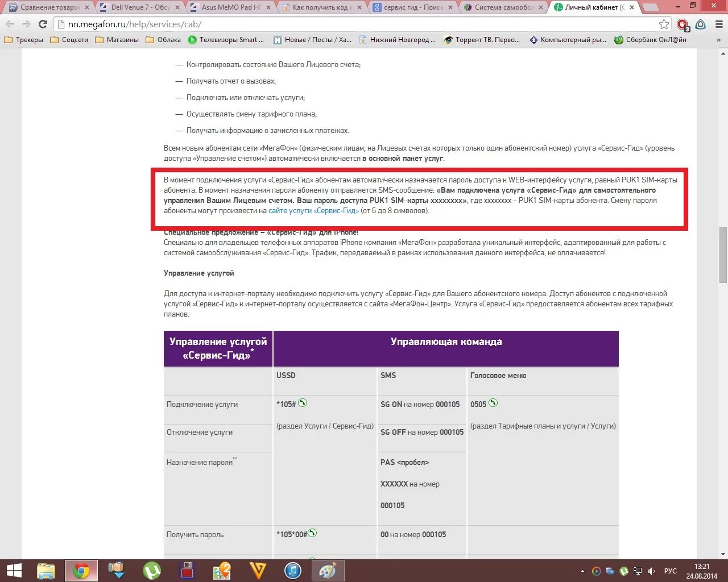Close the Dell Venue 7 tab
The height and width of the screenshot is (582, 728).
click(177, 7)
